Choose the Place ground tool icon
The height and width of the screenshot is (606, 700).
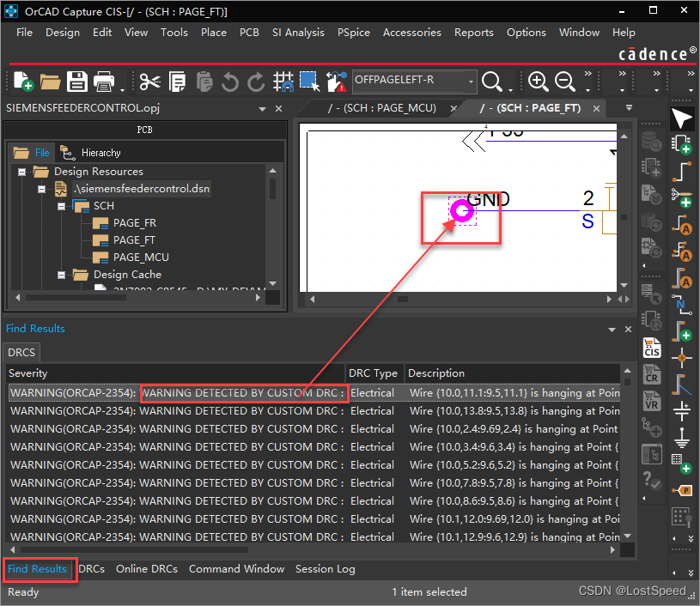click(682, 439)
